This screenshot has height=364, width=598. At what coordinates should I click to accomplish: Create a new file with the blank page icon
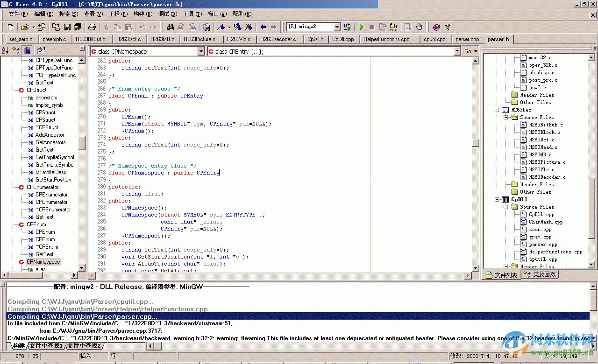(x=11, y=27)
